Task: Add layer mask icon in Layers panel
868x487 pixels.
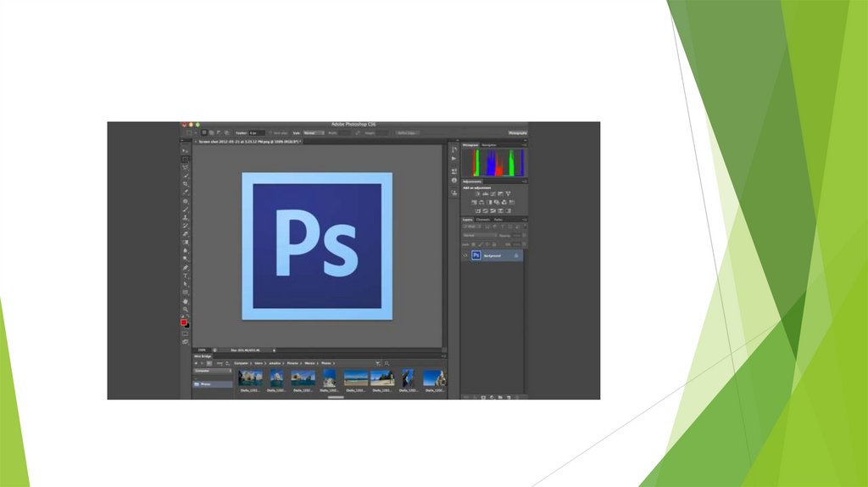Action: 483,397
